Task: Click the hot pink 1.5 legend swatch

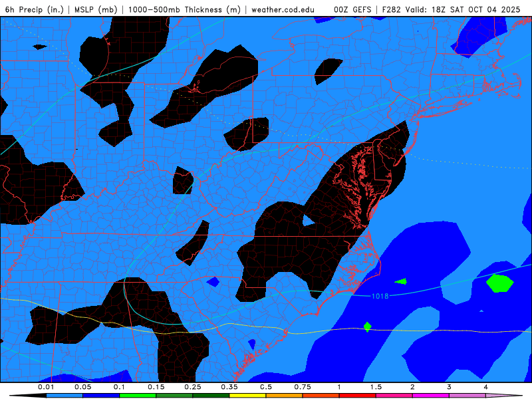Action: pos(394,396)
